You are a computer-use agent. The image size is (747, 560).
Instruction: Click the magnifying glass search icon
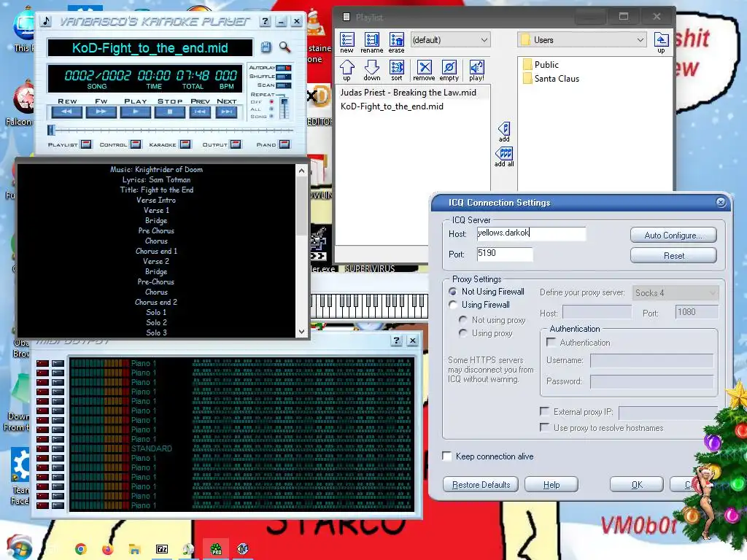pos(285,47)
